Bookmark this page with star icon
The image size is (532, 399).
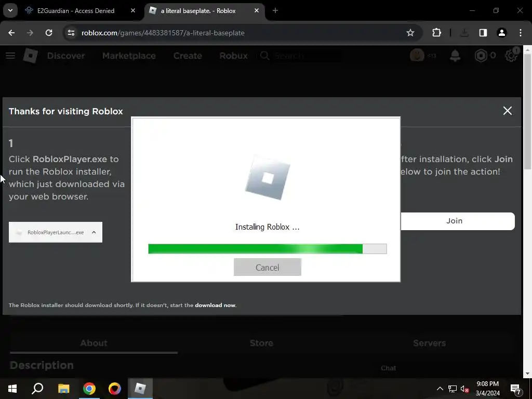coord(410,33)
